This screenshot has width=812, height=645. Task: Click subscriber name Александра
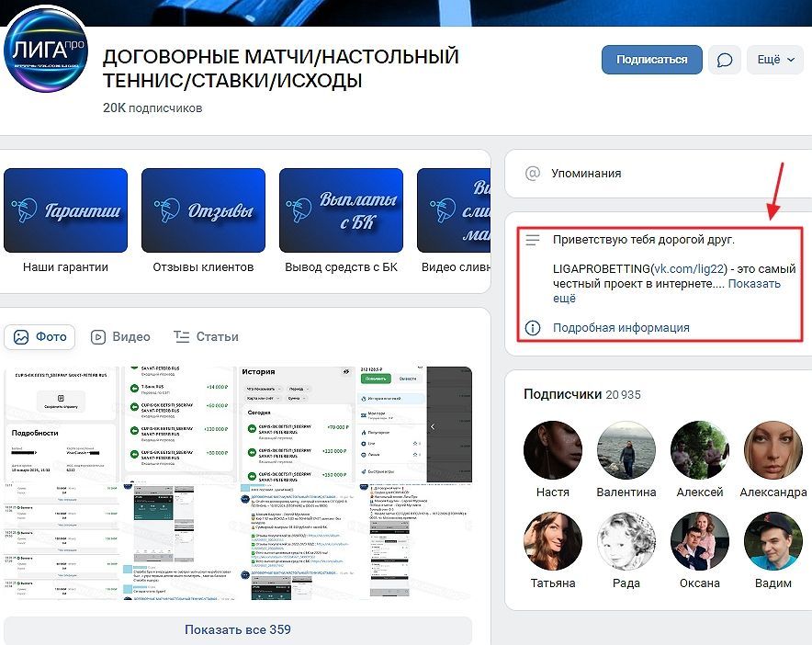(773, 492)
